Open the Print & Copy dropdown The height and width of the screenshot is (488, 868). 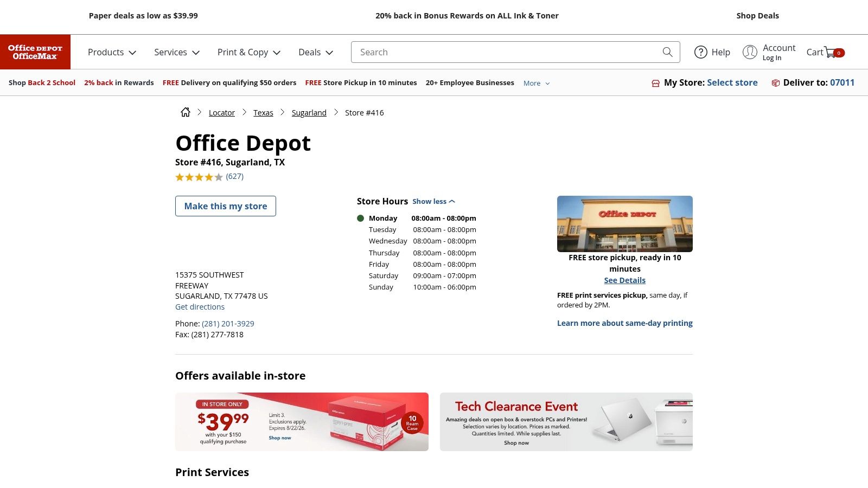point(249,52)
